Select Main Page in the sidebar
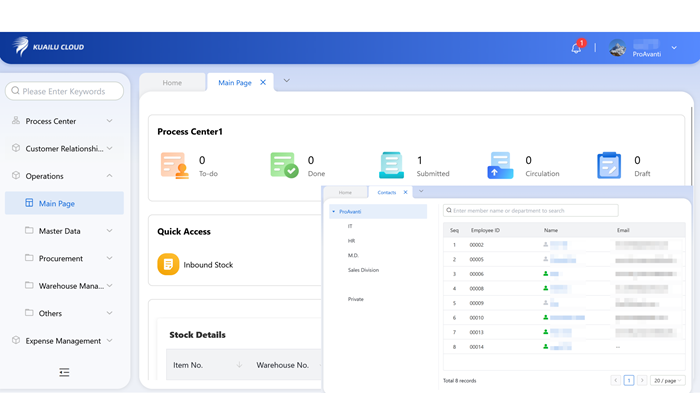The width and height of the screenshot is (700, 393). [x=64, y=203]
